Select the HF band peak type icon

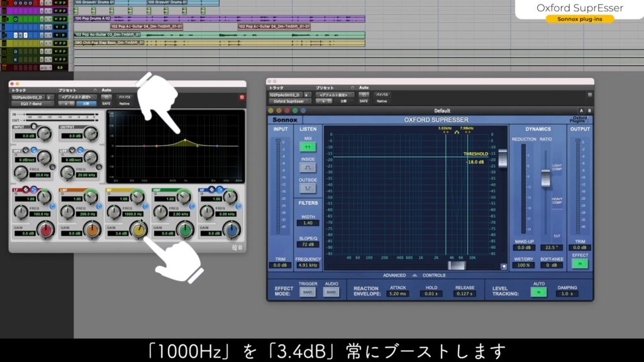pyautogui.click(x=211, y=189)
